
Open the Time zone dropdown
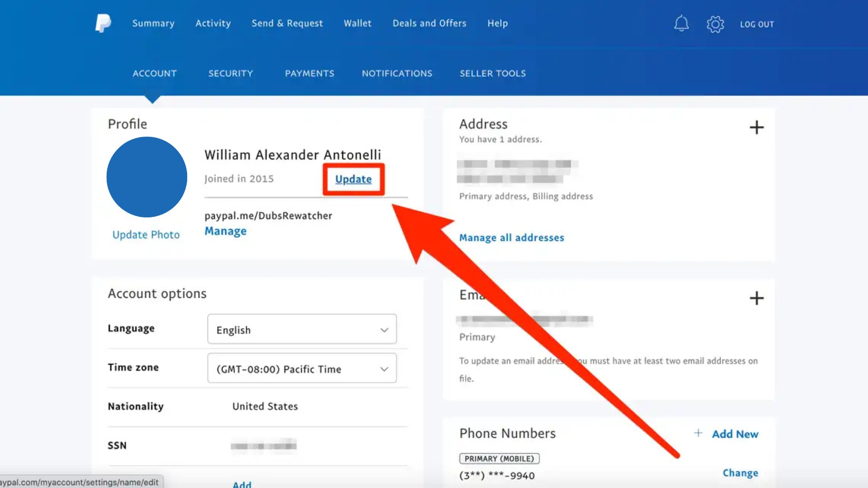(302, 368)
